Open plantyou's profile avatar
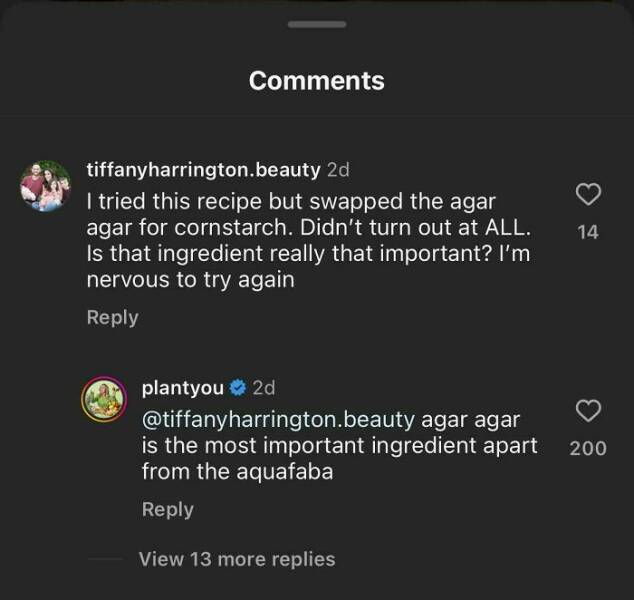Screen dimensions: 634x600 (104, 399)
